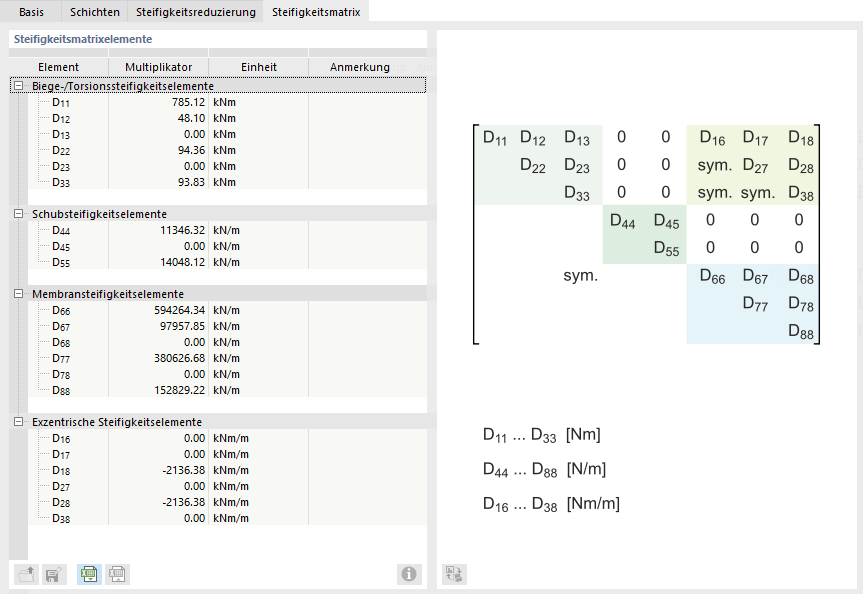This screenshot has height=594, width=863.
Task: Click the info icon below the table
Action: coord(408,574)
